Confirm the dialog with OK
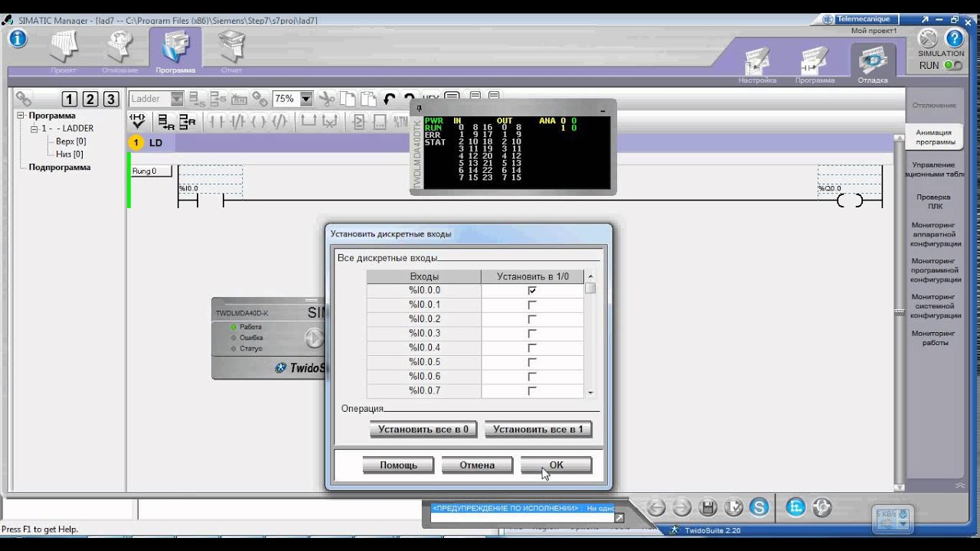Viewport: 980px width, 551px height. [556, 465]
